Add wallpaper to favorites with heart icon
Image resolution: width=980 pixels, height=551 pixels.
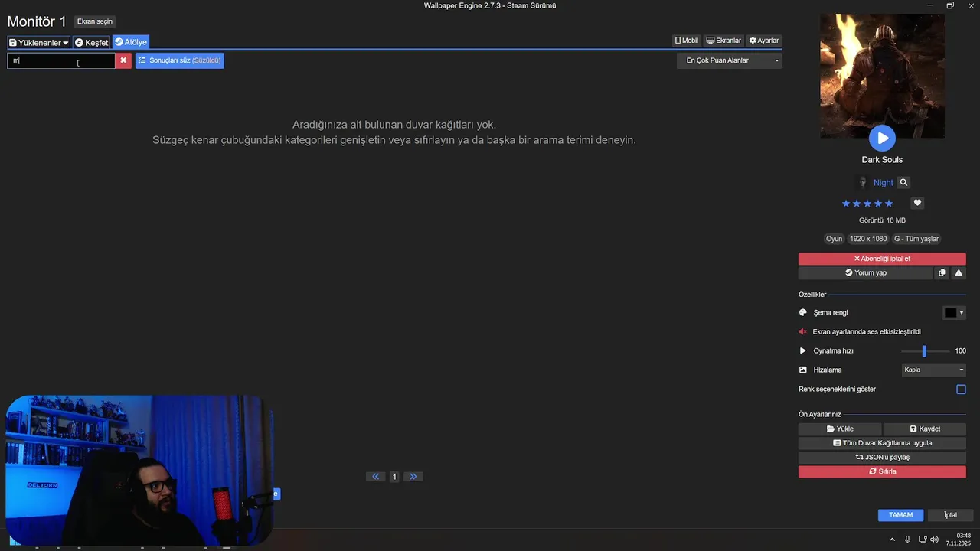917,203
